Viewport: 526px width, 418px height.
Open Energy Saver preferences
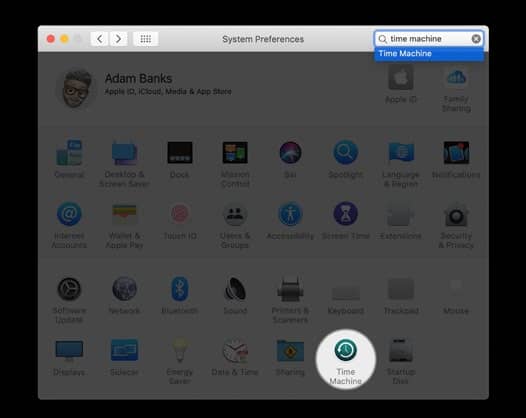(x=179, y=361)
